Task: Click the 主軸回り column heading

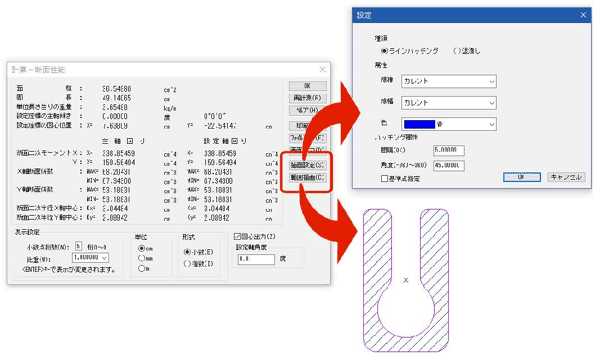Action: click(123, 141)
